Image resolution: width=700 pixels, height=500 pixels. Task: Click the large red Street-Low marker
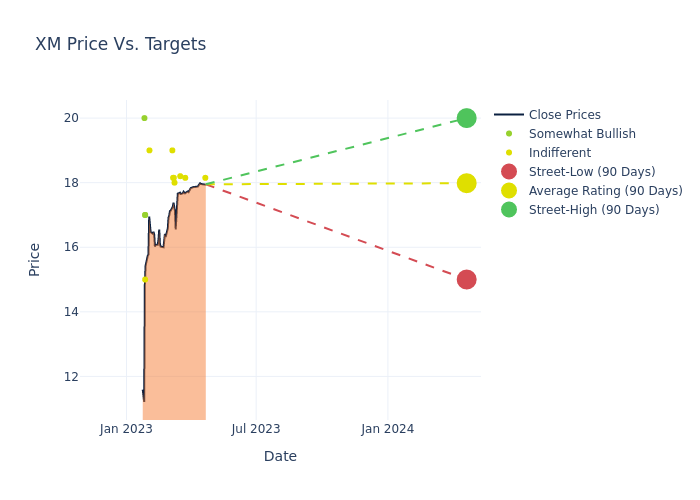click(466, 279)
